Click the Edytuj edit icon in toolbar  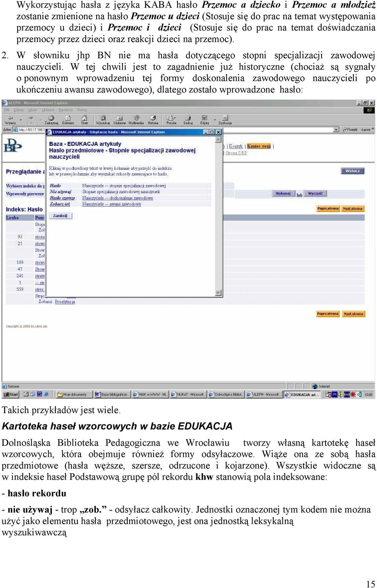pos(204,119)
